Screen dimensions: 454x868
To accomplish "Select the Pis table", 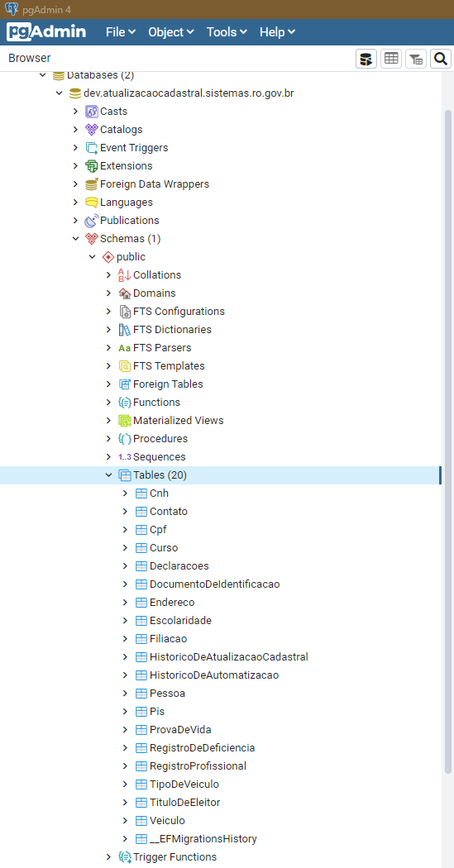I will click(x=157, y=711).
